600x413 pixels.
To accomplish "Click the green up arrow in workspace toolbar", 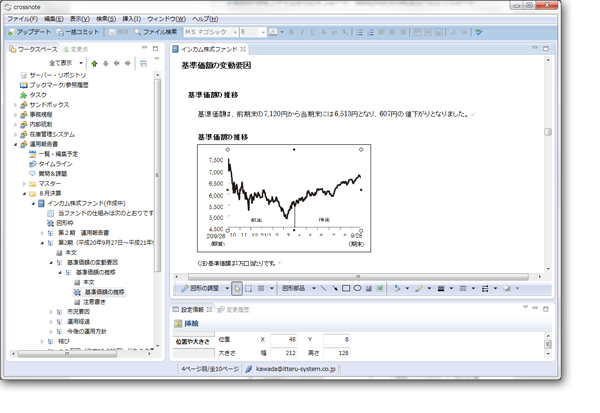I will coord(94,63).
